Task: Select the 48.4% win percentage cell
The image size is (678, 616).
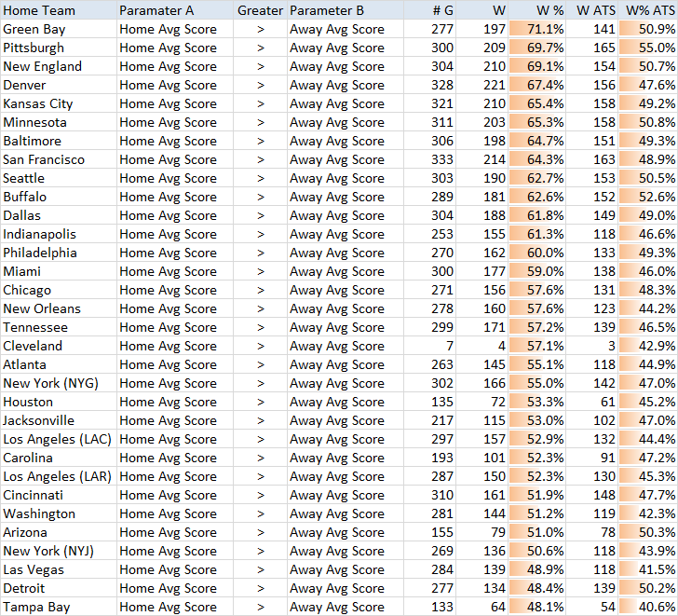Action: (537, 587)
